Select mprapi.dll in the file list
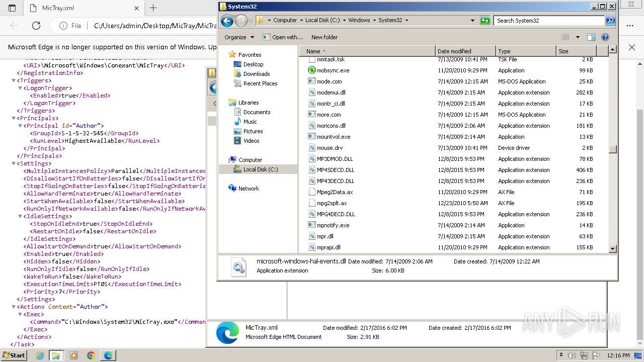 (329, 247)
